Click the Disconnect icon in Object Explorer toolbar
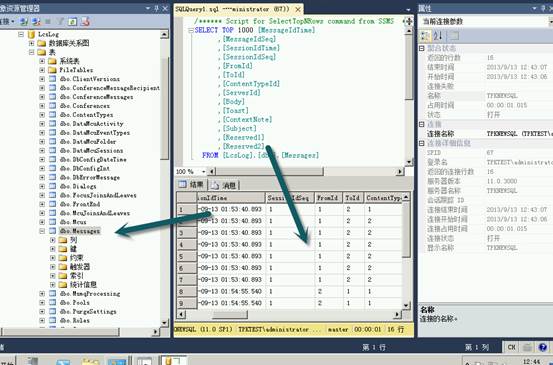Viewport: 553px width, 365px height. [36, 22]
